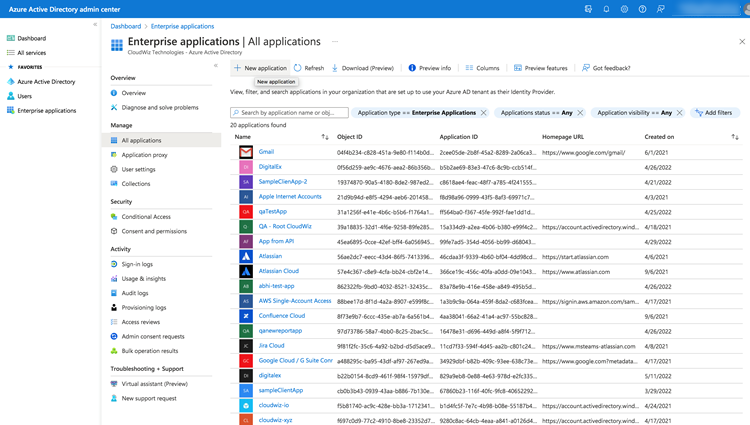
Task: Open the Gmail application icon
Action: coord(246,152)
